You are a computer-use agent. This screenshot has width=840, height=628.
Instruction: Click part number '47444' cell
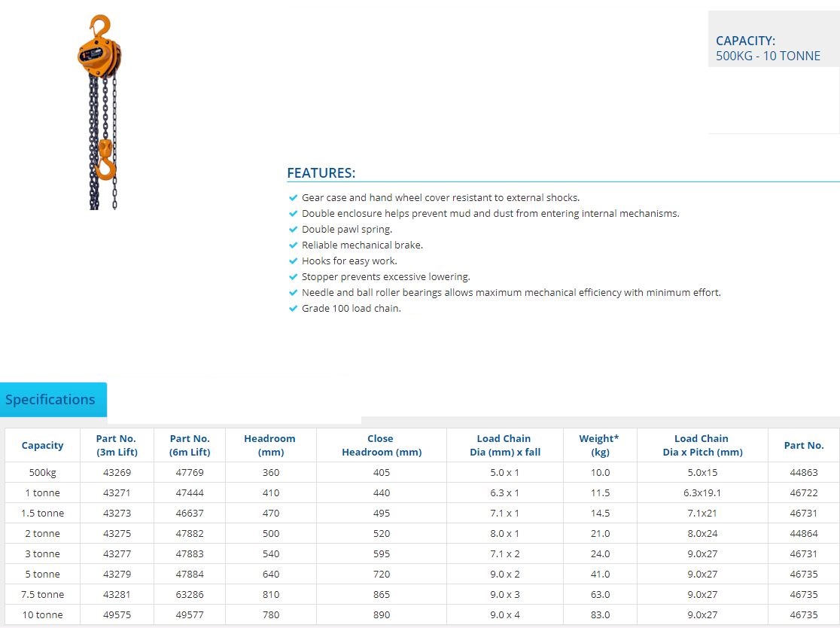point(190,493)
